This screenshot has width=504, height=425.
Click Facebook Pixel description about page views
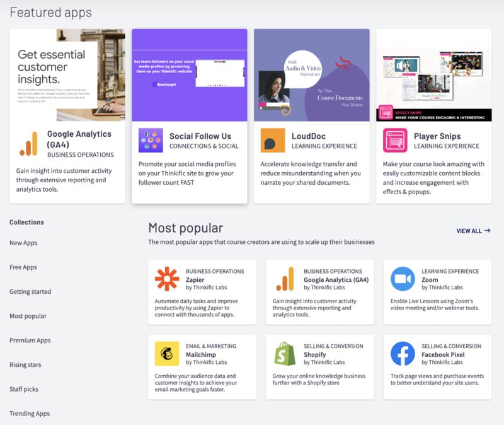pyautogui.click(x=437, y=380)
